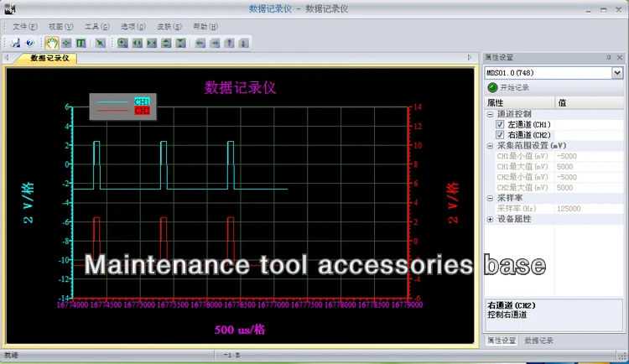Click the 16774000 time axis tick label
The height and width of the screenshot is (364, 629).
point(72,304)
